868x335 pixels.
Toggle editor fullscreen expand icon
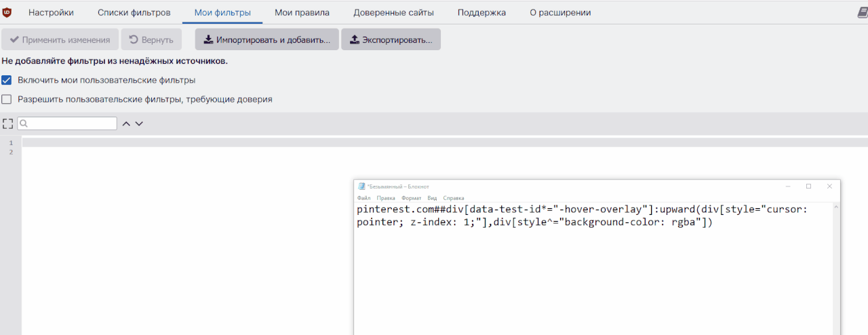coord(8,123)
